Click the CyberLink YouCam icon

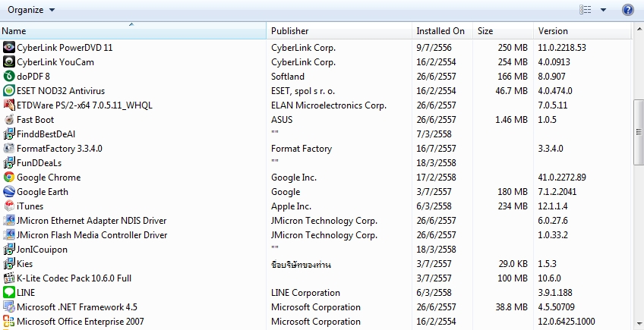tap(8, 62)
